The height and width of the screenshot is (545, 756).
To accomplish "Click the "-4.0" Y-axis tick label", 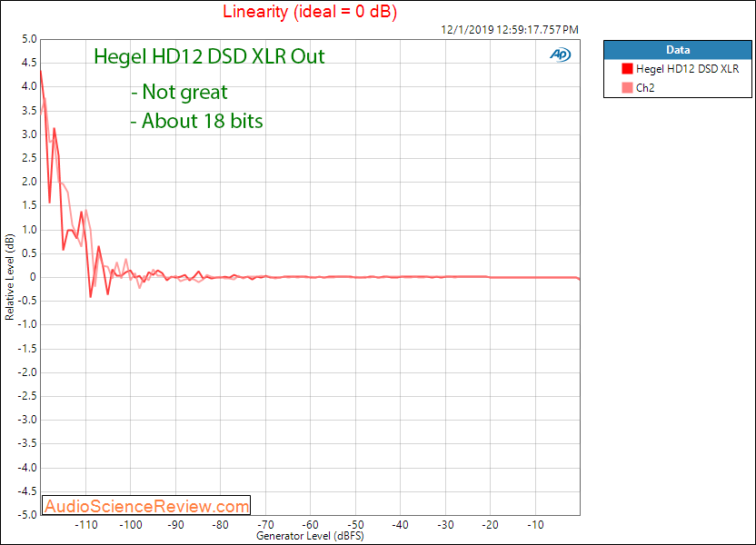I will point(27,468).
